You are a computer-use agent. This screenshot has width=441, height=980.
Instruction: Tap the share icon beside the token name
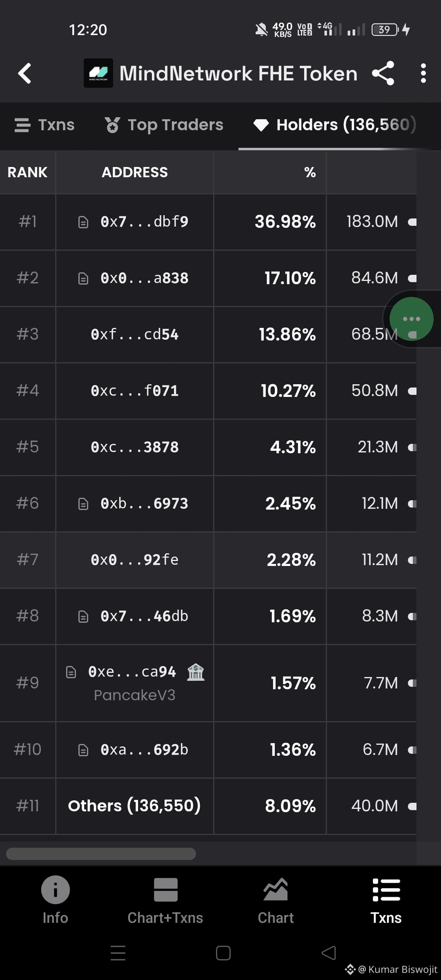(383, 73)
